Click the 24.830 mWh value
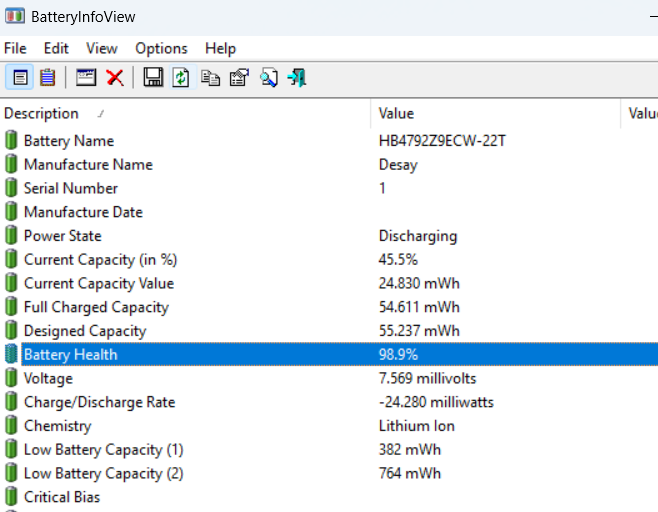The image size is (658, 512). 419,283
